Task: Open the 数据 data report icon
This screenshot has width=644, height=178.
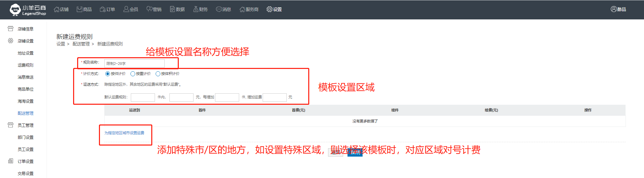Action: 172,9
